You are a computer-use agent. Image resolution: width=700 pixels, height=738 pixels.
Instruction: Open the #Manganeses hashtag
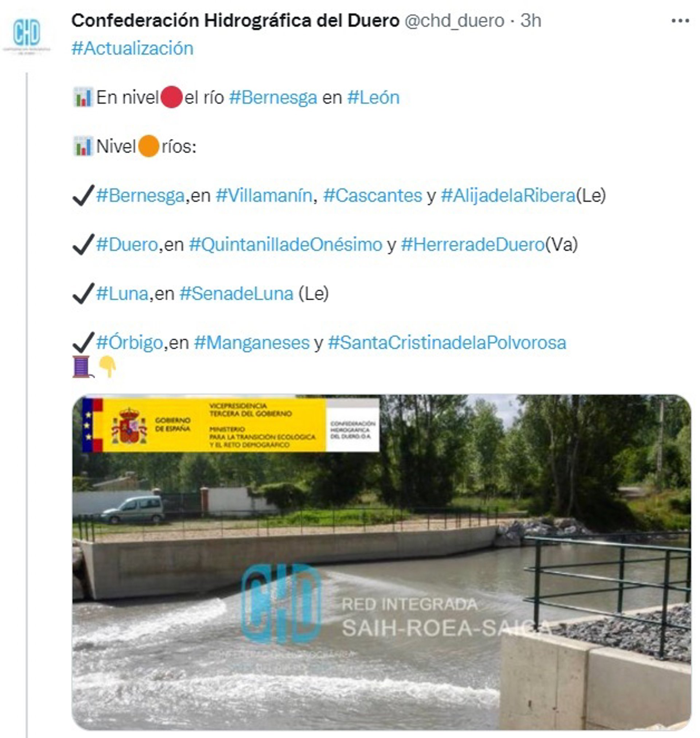click(252, 342)
